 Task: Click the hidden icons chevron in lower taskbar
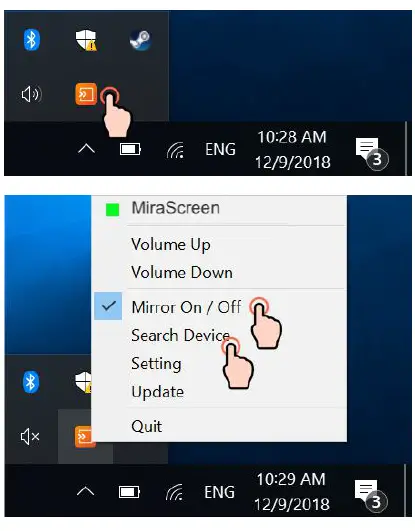[x=85, y=491]
